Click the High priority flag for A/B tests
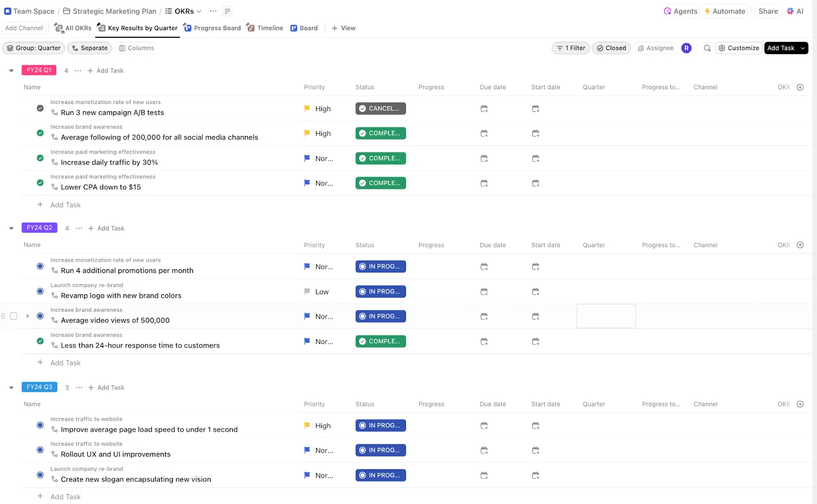 click(307, 109)
